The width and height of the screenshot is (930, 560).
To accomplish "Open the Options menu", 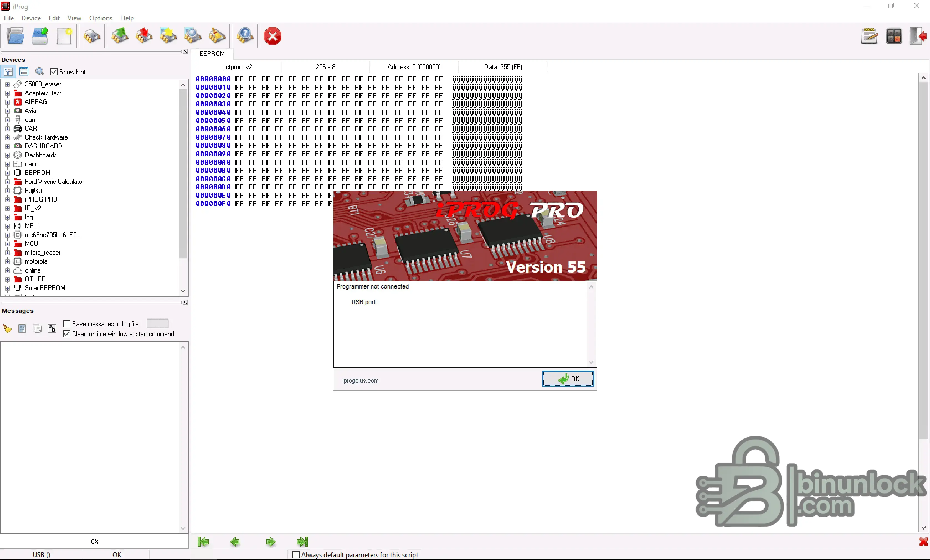I will [101, 18].
